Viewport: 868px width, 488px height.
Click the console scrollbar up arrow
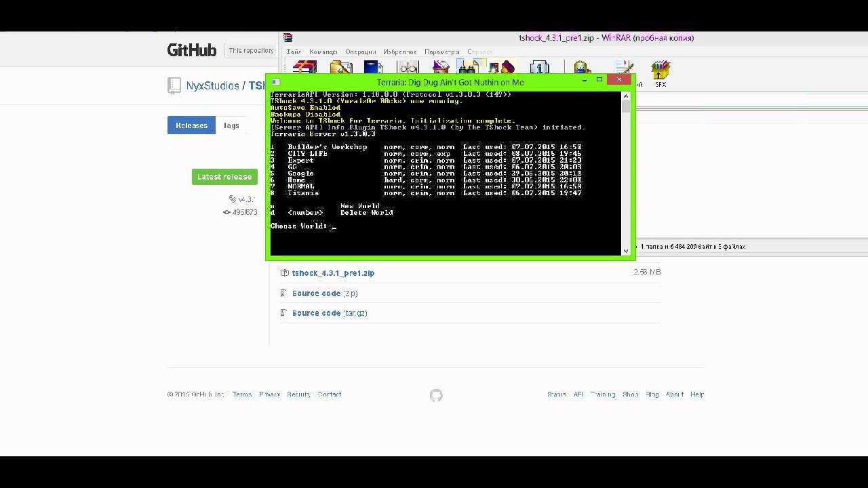tap(626, 96)
